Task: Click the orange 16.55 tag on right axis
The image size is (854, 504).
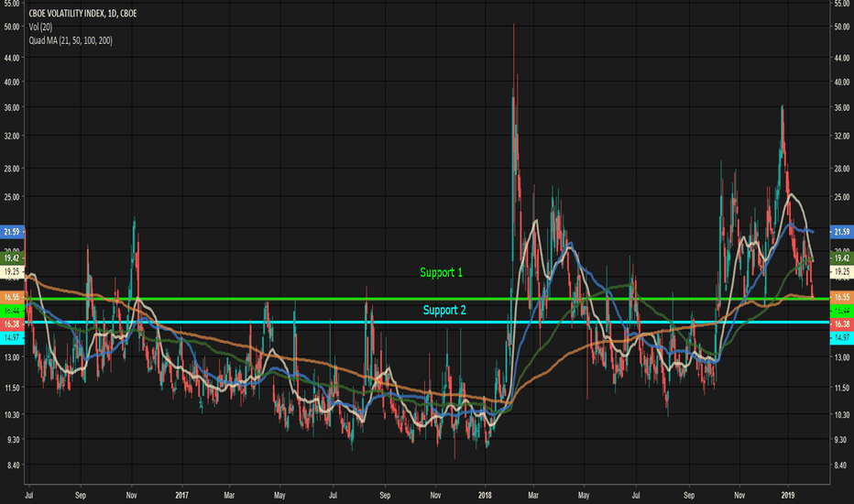Action: point(841,297)
